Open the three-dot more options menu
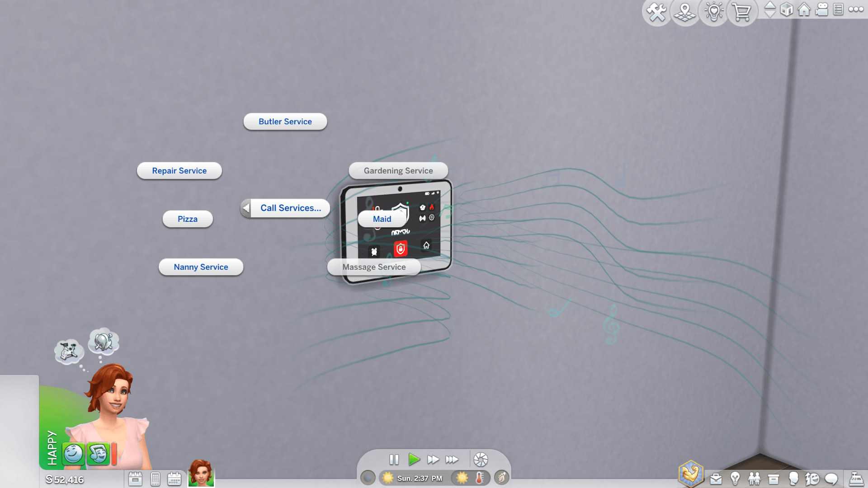This screenshot has height=488, width=868. pyautogui.click(x=856, y=9)
